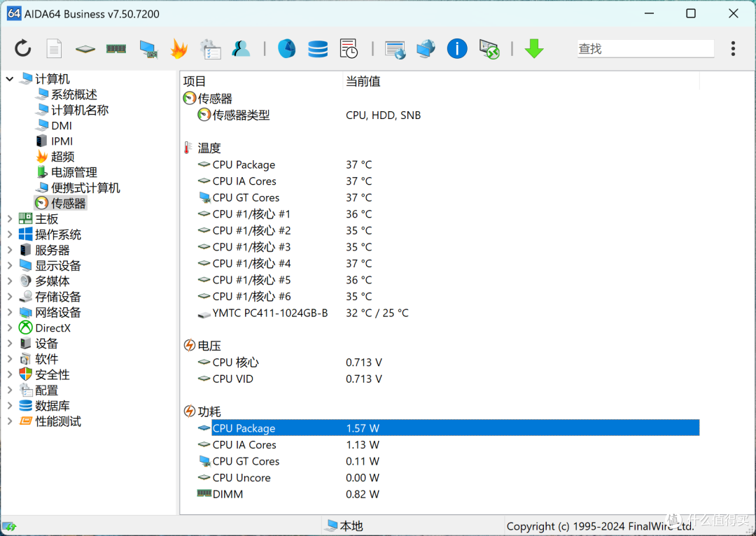Select 传感器 in the tree
The width and height of the screenshot is (756, 536).
pos(68,204)
